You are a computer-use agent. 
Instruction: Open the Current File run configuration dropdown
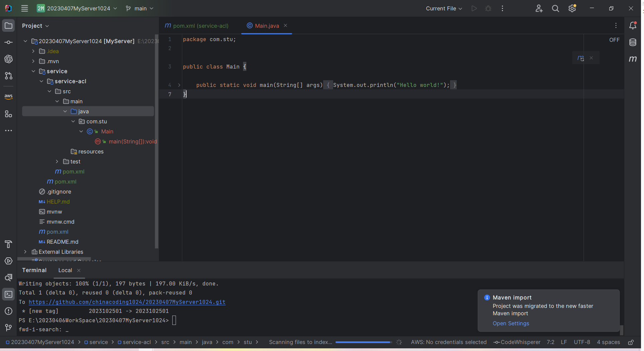click(444, 9)
